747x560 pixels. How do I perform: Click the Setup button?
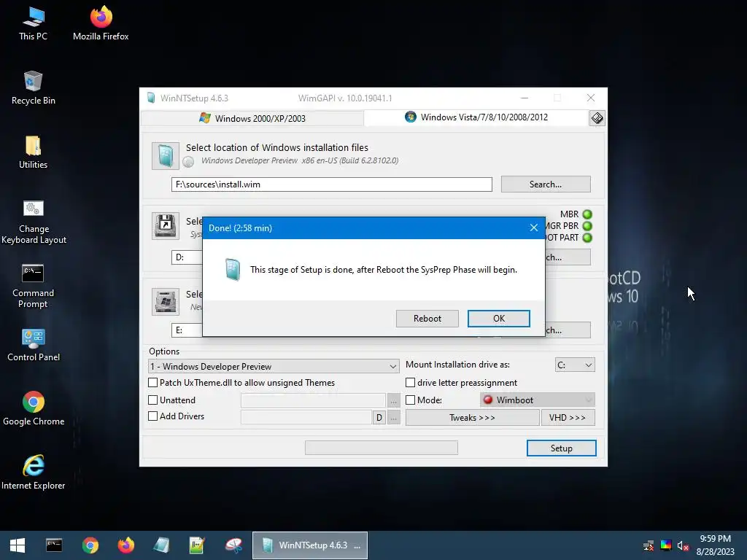[561, 448]
